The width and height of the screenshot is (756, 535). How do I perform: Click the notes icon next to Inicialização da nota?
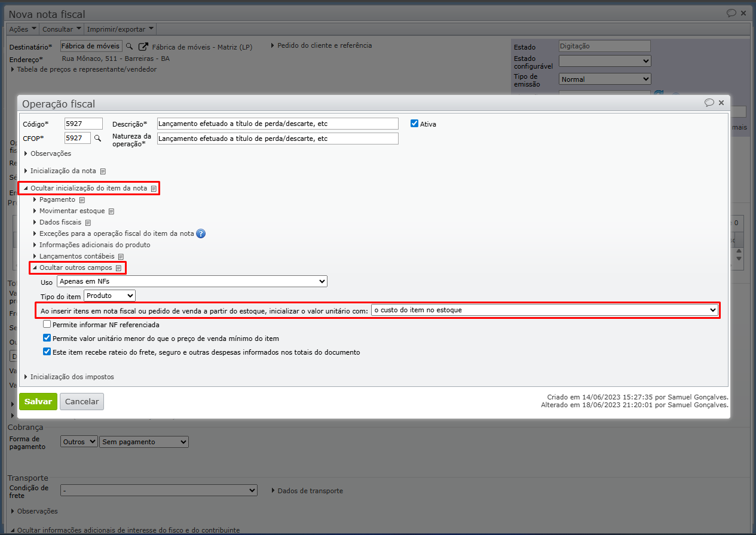(103, 171)
